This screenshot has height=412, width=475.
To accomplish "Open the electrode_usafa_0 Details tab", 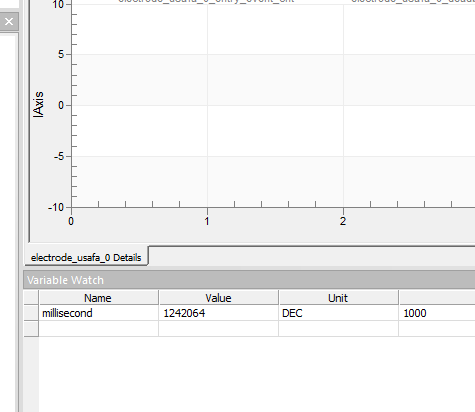I will click(x=86, y=257).
